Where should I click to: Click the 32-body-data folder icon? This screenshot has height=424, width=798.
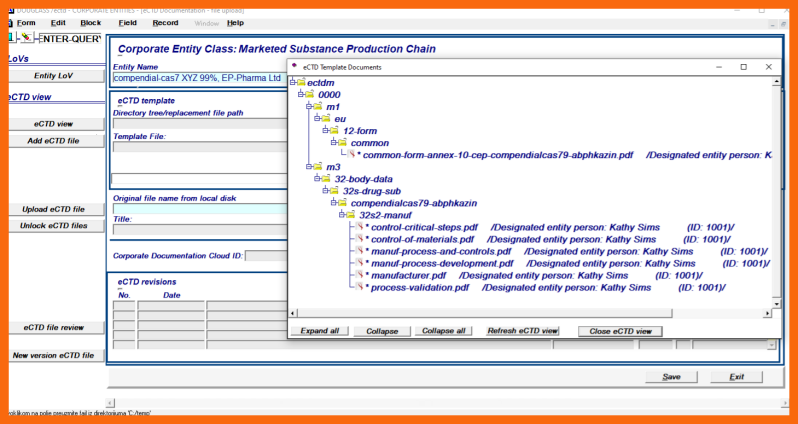326,179
